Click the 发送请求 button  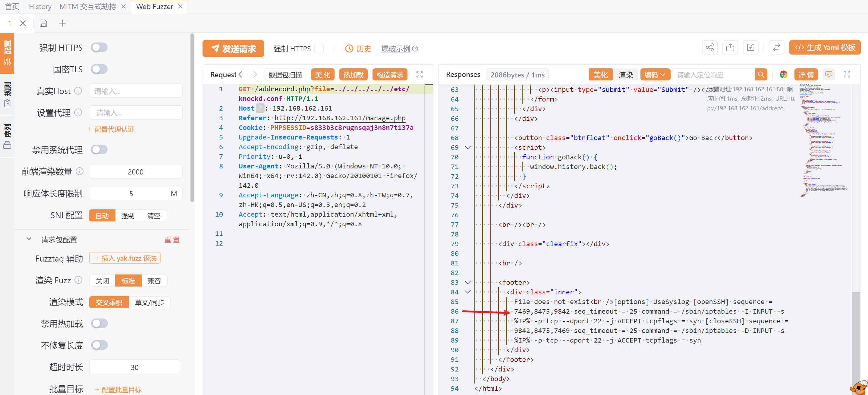[233, 49]
